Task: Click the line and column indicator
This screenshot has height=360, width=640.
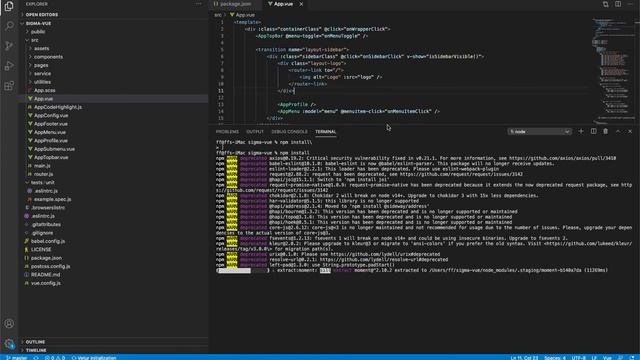Action: pos(524,358)
